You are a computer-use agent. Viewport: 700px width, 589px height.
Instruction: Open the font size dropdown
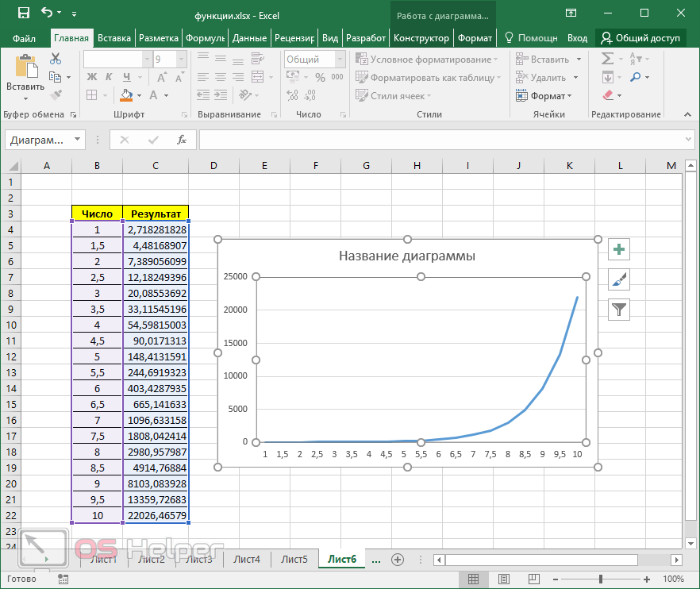click(181, 59)
